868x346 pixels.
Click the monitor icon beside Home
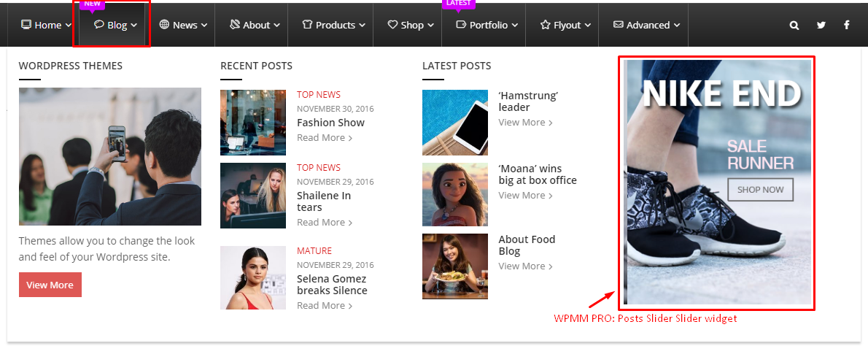tap(26, 24)
